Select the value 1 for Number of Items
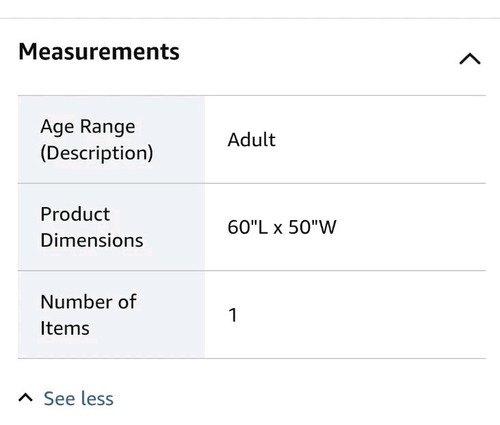Image resolution: width=500 pixels, height=425 pixels. pos(233,315)
